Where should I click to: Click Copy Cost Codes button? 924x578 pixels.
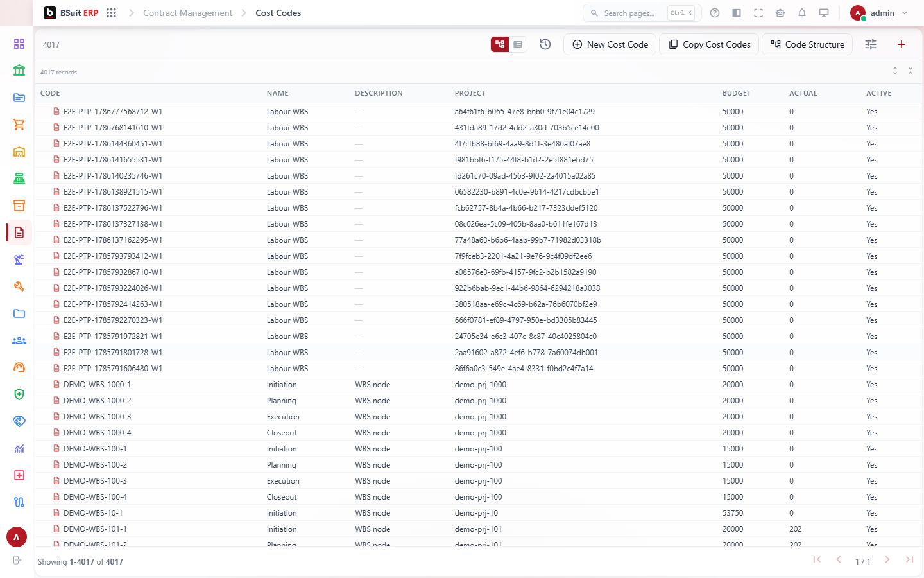(709, 44)
